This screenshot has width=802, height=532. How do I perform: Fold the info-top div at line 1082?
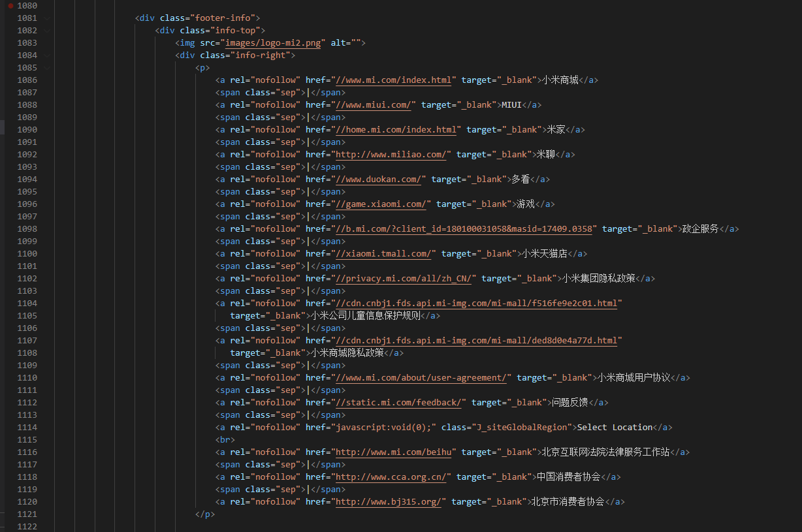coord(48,30)
